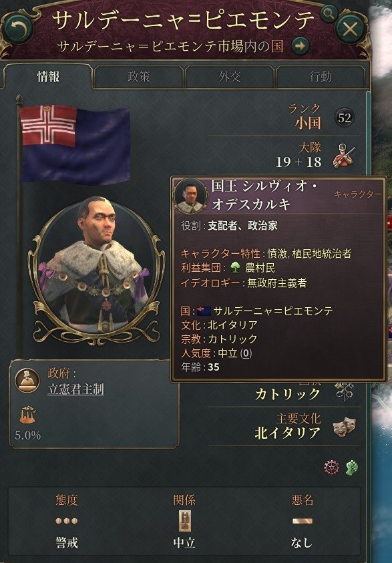Viewport: 392px width, 563px height.
Task: Click the king's large portrait
Action: [96, 266]
